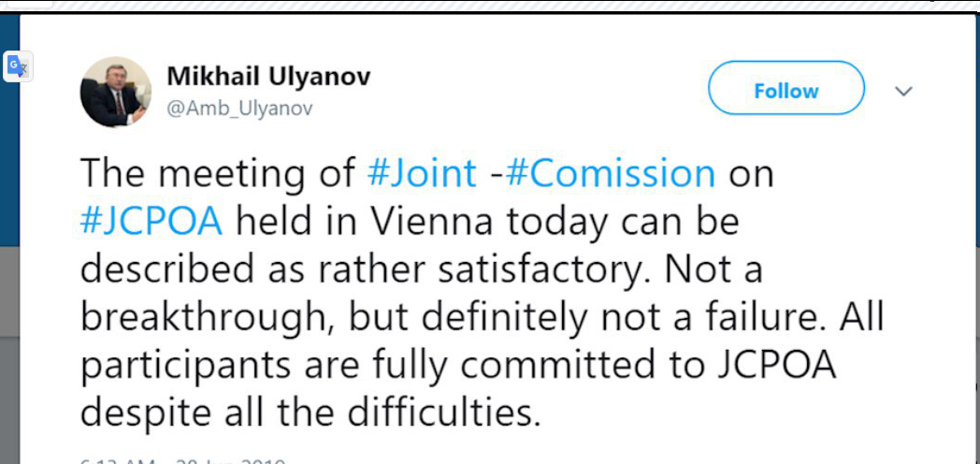Open Mikhail Ulyanov's profile avatar
The height and width of the screenshot is (464, 980).
[115, 92]
